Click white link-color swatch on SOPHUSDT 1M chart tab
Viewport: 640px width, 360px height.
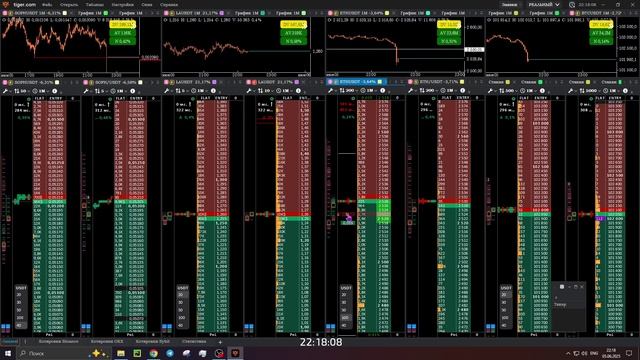[64, 13]
